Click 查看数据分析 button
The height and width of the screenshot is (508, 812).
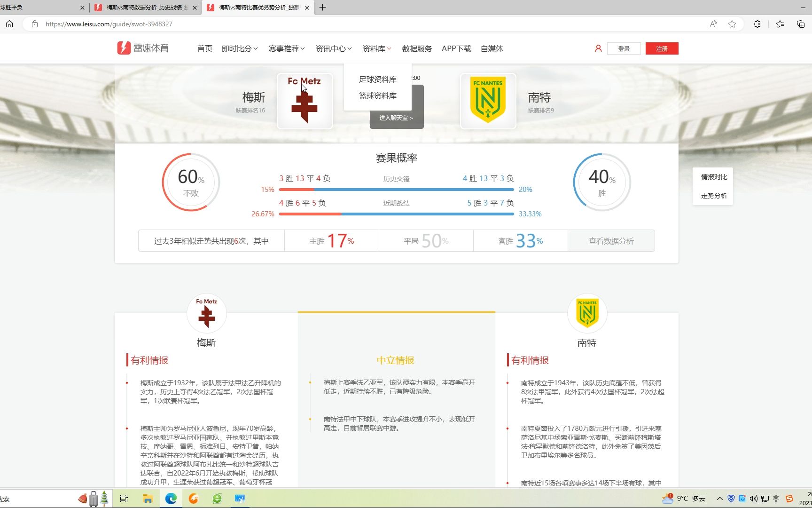pyautogui.click(x=611, y=241)
